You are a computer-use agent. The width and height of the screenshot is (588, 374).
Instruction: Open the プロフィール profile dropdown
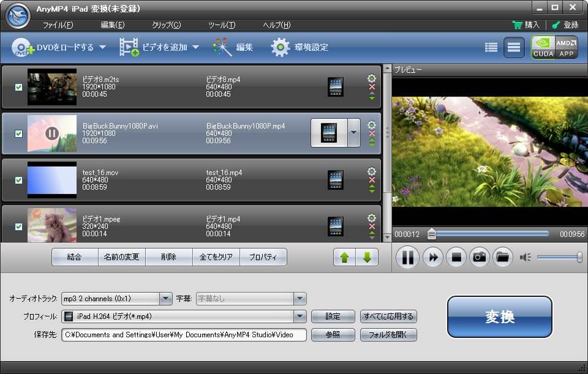(x=300, y=316)
